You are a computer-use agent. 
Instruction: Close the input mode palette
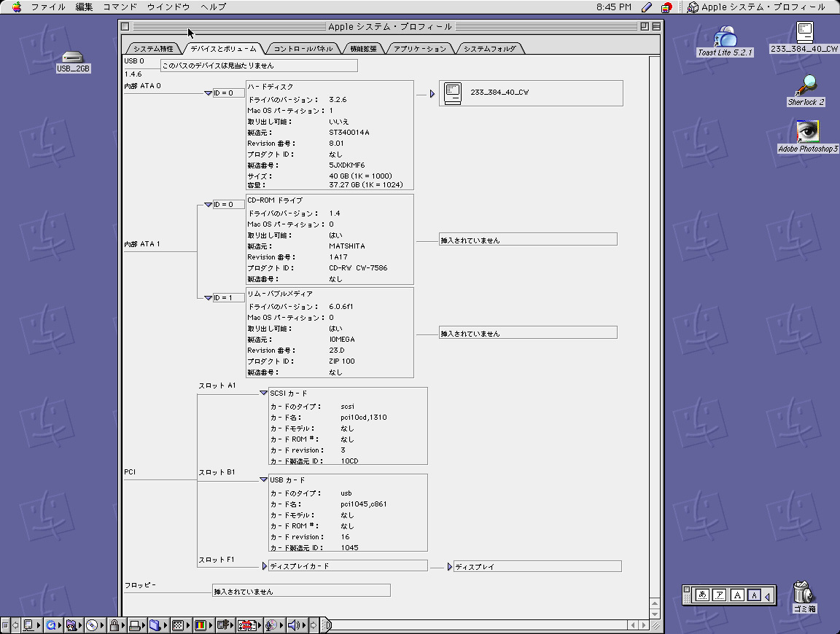click(x=687, y=590)
